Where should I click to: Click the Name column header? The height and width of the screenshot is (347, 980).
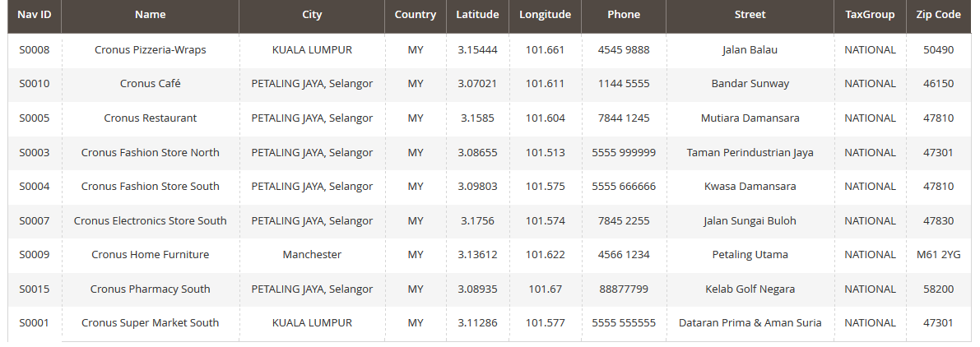click(x=150, y=15)
